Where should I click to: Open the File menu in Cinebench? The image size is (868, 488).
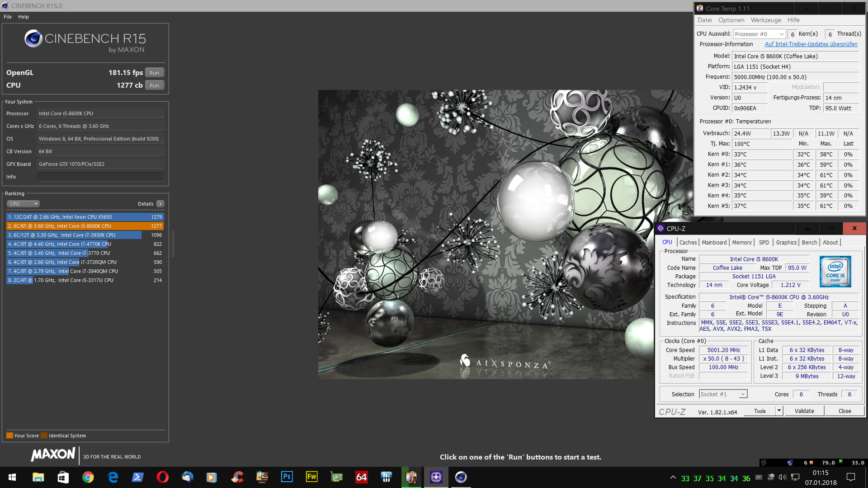click(x=8, y=17)
